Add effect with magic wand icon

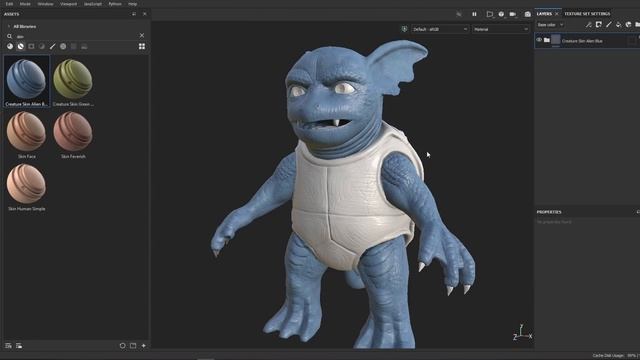[589, 25]
